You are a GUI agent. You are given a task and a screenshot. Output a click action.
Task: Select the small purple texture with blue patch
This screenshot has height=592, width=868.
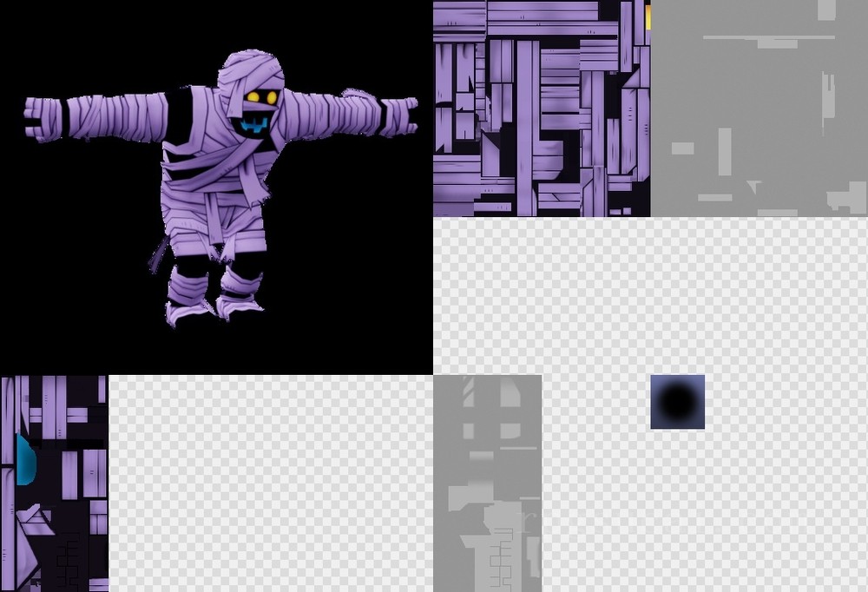point(54,483)
